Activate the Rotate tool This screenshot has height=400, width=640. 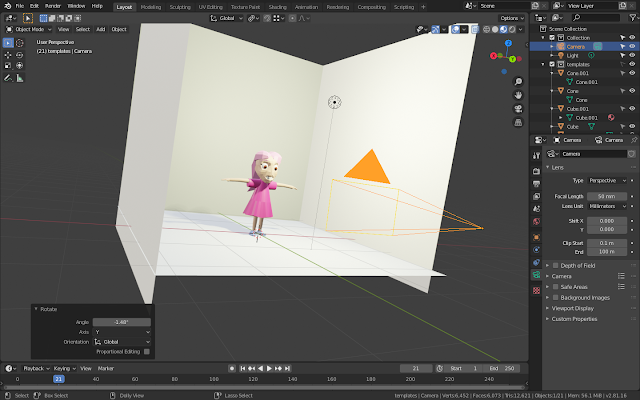(x=20, y=55)
